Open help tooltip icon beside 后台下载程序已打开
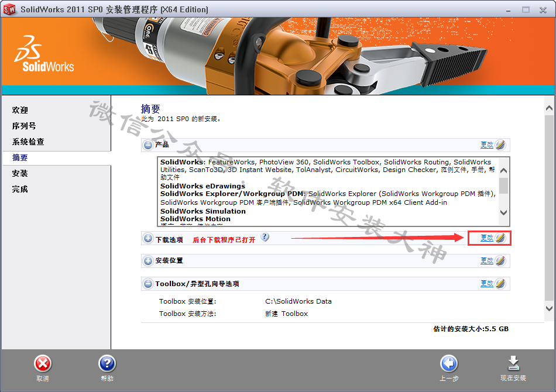556x392 pixels. pyautogui.click(x=265, y=237)
